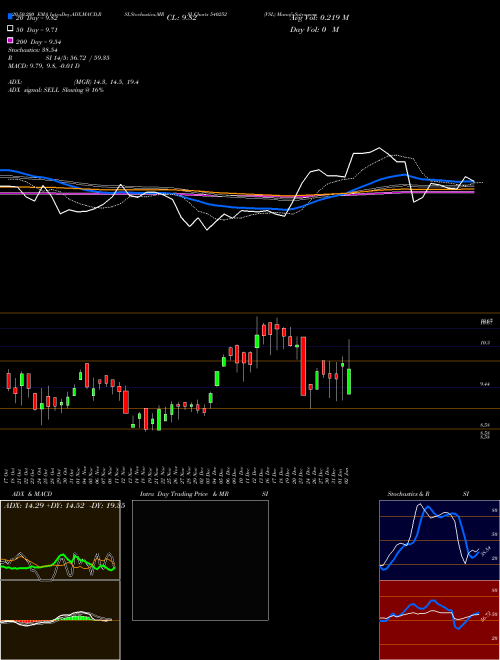Click the empty intraday trading price panel
This screenshot has width=500, height=660.
click(x=200, y=560)
